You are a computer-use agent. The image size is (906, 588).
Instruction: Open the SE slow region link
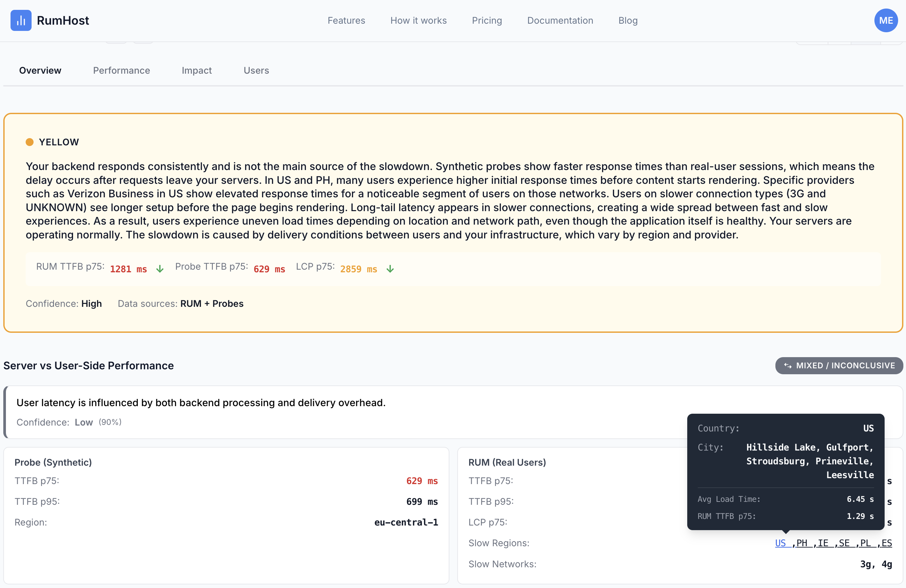click(x=844, y=543)
